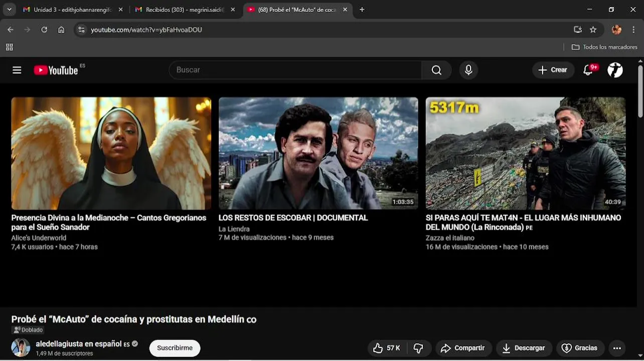Screen dimensions: 644x361
Task: Close the YouTube McAuto tab
Action: (x=345, y=10)
